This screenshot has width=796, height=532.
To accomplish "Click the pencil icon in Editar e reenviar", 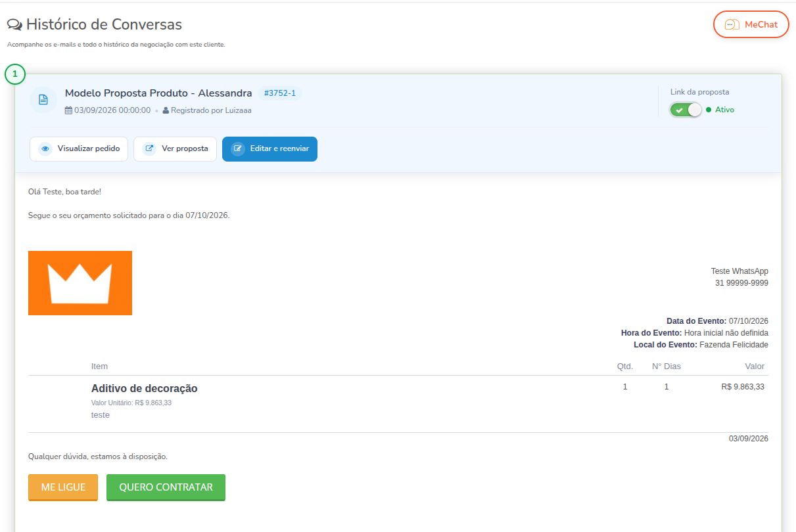I will 238,149.
